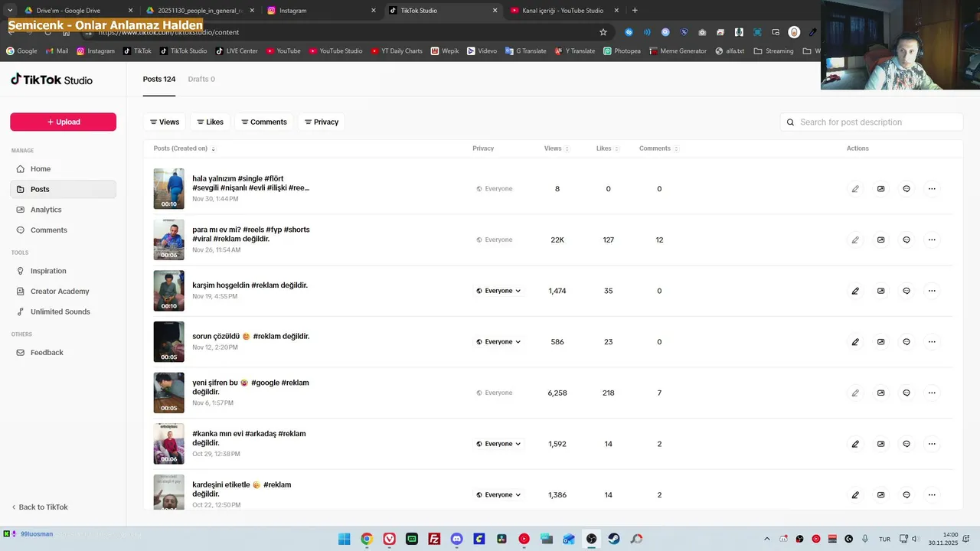Sort table by Comments column header
This screenshot has width=980, height=551.
[658, 148]
